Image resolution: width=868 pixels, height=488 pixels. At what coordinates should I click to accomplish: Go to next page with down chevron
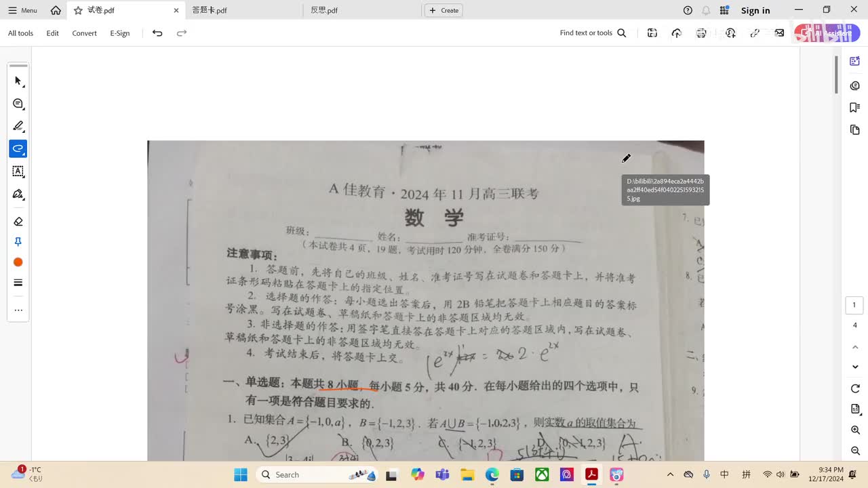854,367
